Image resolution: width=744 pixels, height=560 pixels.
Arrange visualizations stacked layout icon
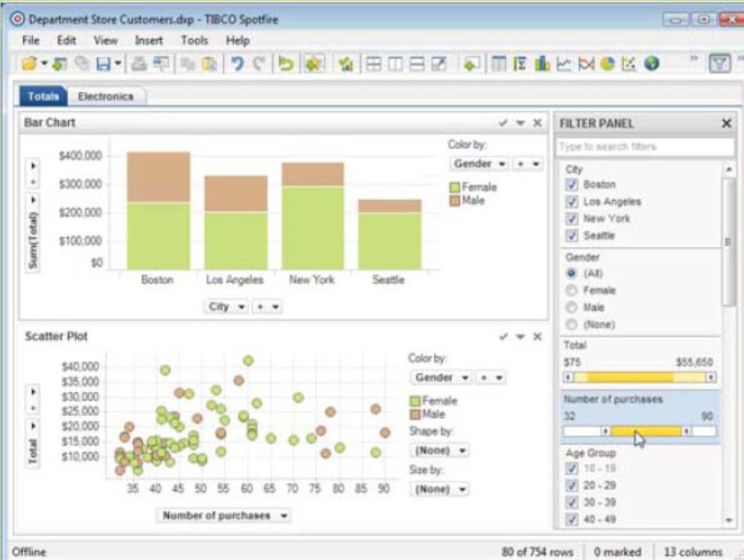pos(417,63)
